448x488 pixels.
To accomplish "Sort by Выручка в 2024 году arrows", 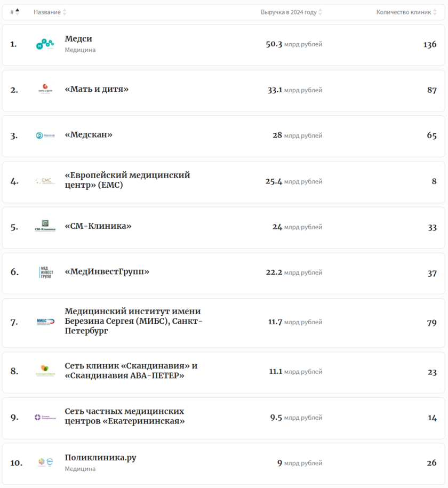I will (x=320, y=12).
